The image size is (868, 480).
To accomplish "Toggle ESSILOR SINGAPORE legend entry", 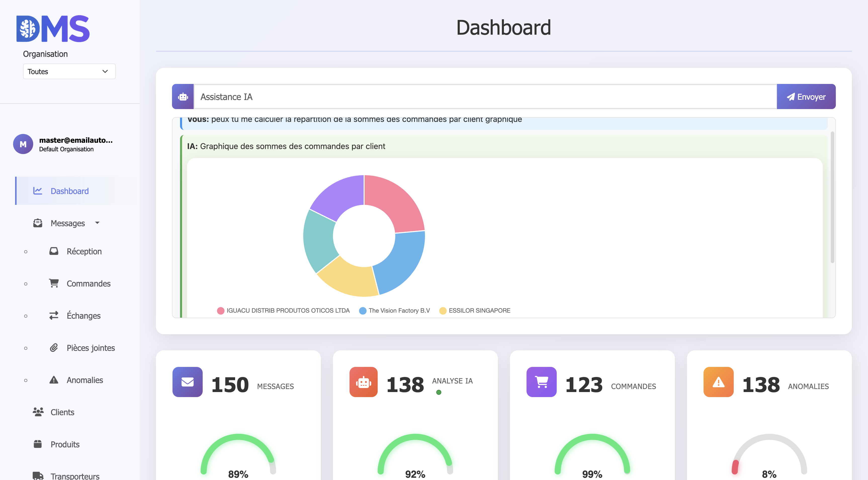I will click(x=475, y=311).
